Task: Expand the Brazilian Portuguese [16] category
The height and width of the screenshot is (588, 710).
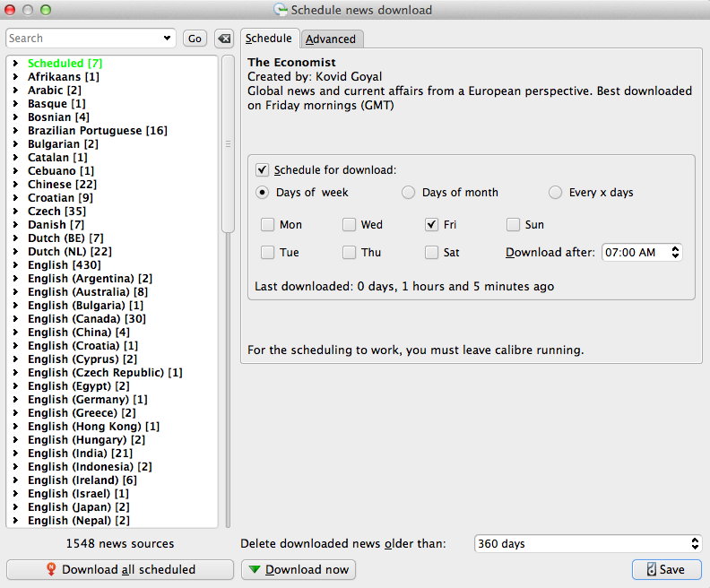Action: click(16, 130)
